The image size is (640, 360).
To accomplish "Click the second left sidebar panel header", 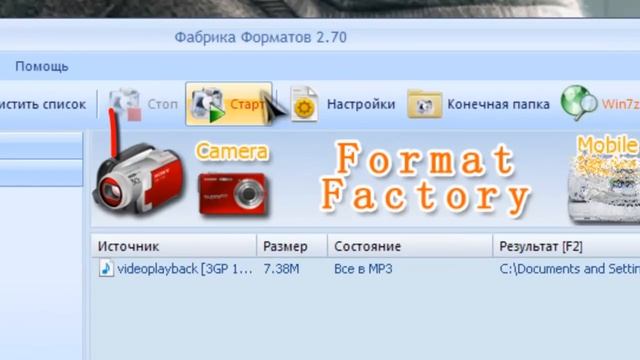I will [41, 173].
